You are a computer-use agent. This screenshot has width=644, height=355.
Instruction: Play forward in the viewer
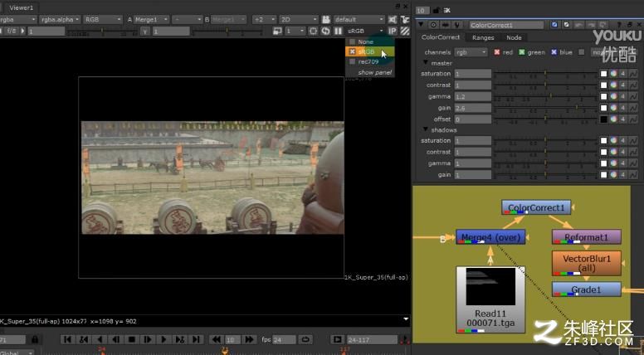[x=163, y=339]
